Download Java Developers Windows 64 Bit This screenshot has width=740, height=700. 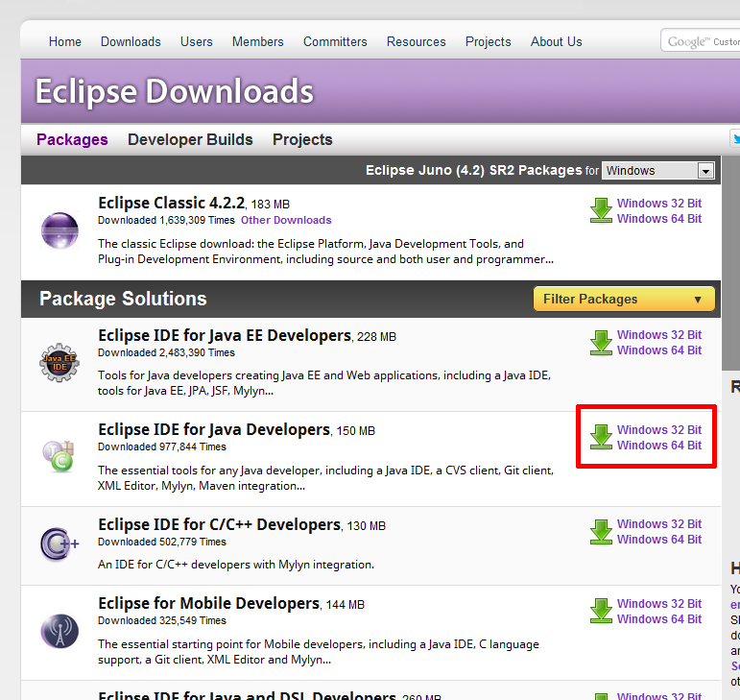(x=659, y=446)
